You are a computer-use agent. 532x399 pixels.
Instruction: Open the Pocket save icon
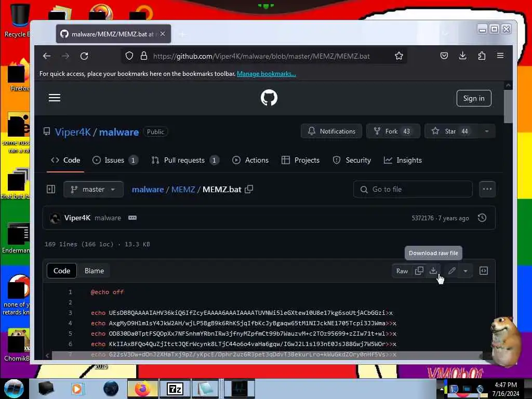pos(444,56)
